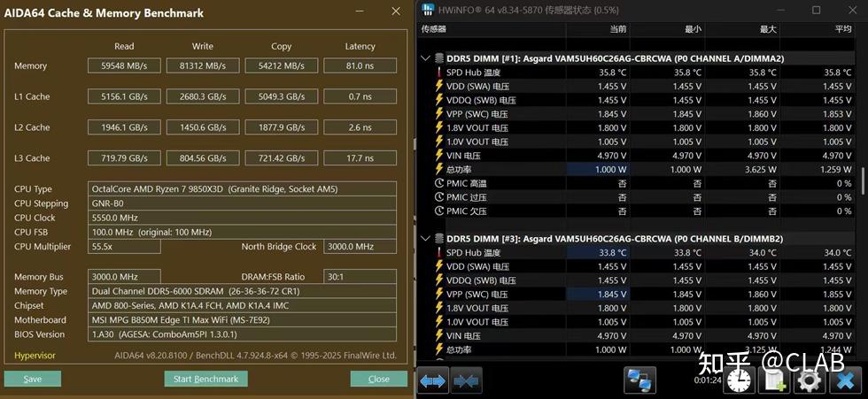Click the clock icon beside PMIC 欠压

point(439,211)
